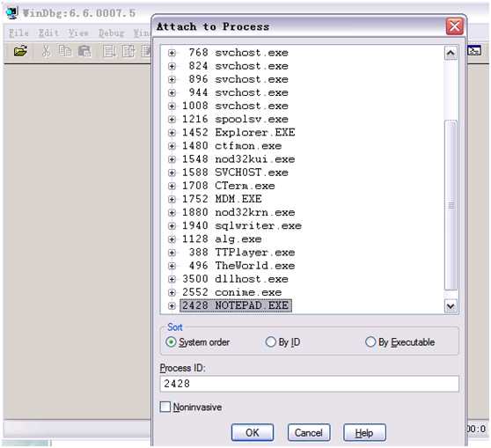Click OK to attach to the process
491x448 pixels.
pos(253,432)
